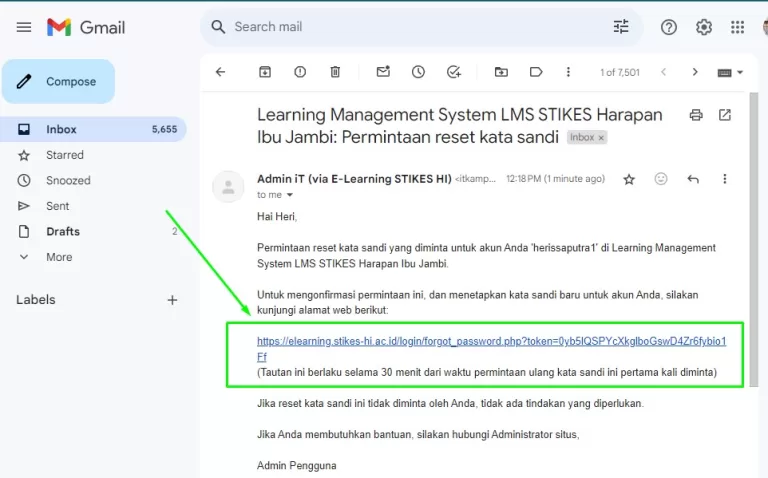Create a new label plus icon

tap(172, 300)
